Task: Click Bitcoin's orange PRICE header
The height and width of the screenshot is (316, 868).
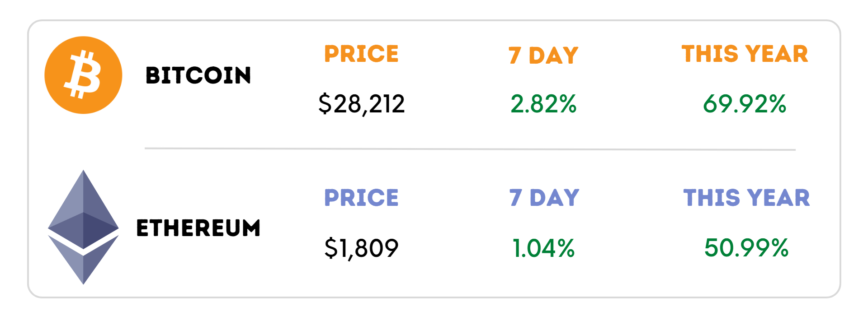Action: [361, 54]
